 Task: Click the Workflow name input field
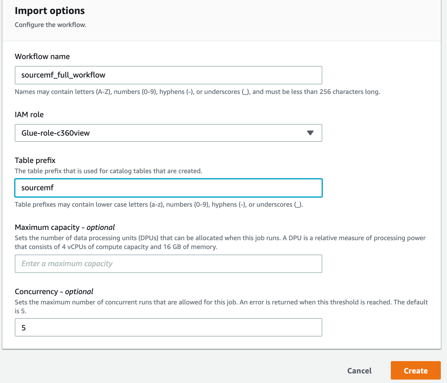click(x=168, y=75)
